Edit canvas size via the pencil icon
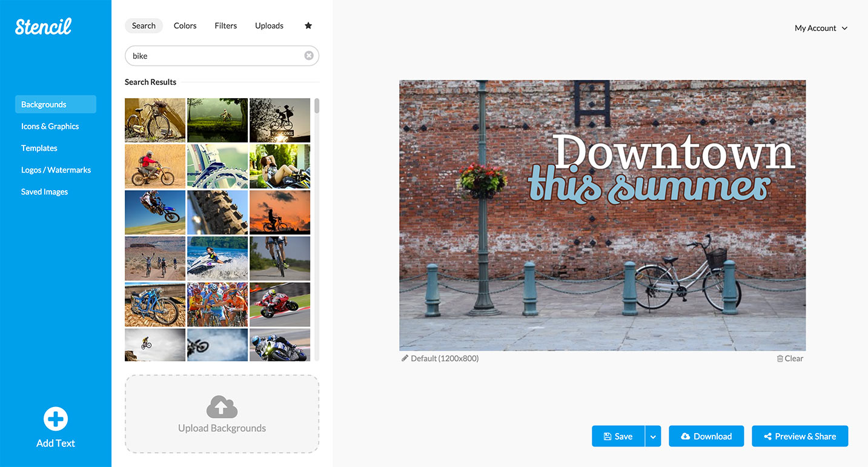Image resolution: width=868 pixels, height=467 pixels. [405, 358]
